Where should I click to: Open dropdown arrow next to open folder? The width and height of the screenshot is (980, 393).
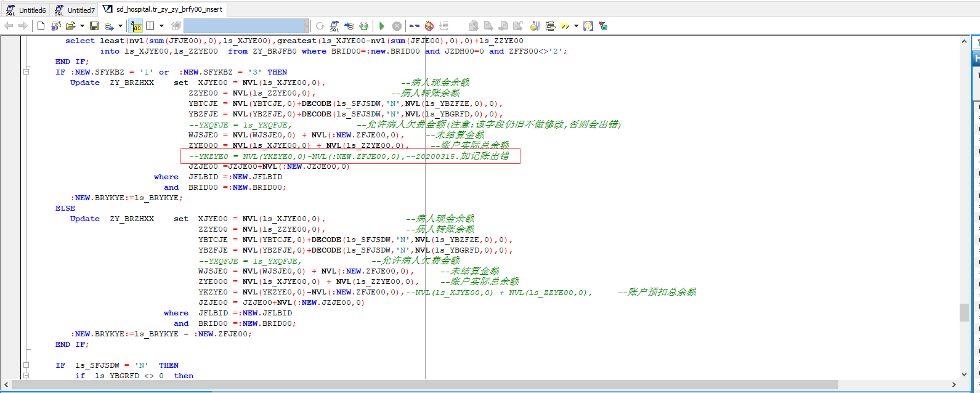click(x=82, y=26)
